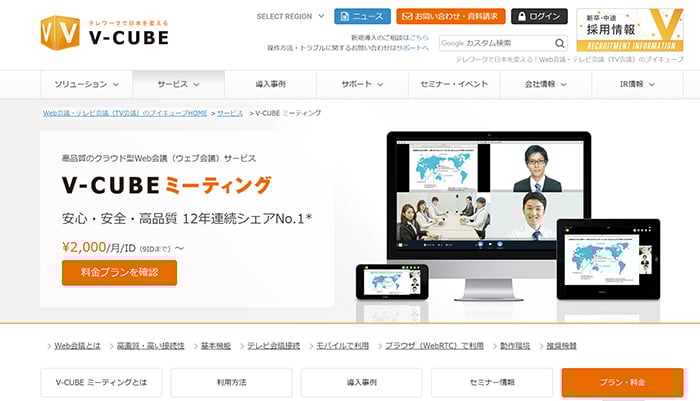
Task: Click the こちら link for new consultations
Action: pos(419,38)
